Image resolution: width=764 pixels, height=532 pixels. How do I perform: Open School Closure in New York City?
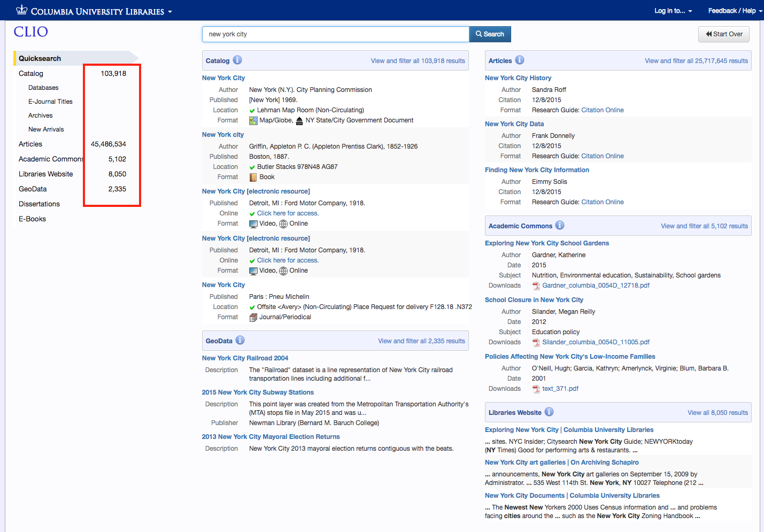pos(534,300)
